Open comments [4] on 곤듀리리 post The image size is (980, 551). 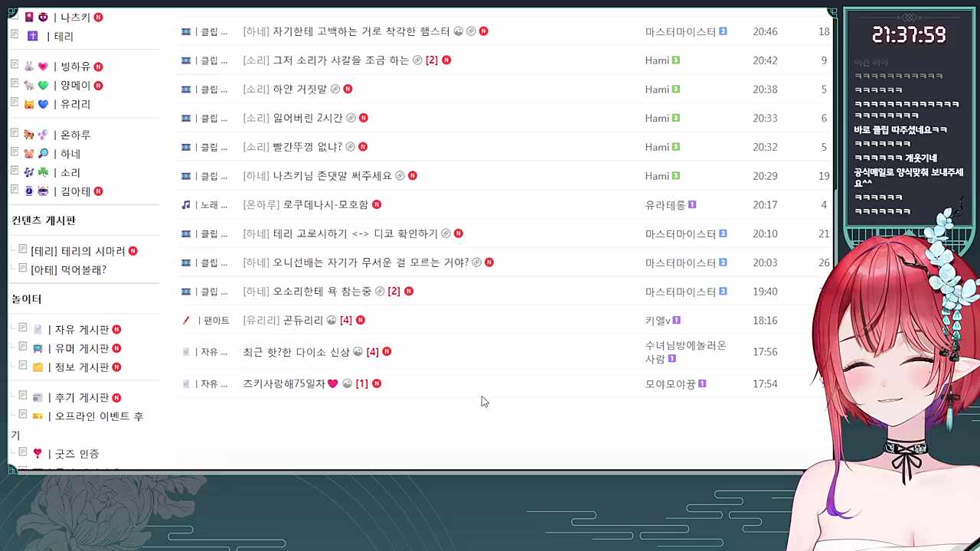(x=345, y=321)
